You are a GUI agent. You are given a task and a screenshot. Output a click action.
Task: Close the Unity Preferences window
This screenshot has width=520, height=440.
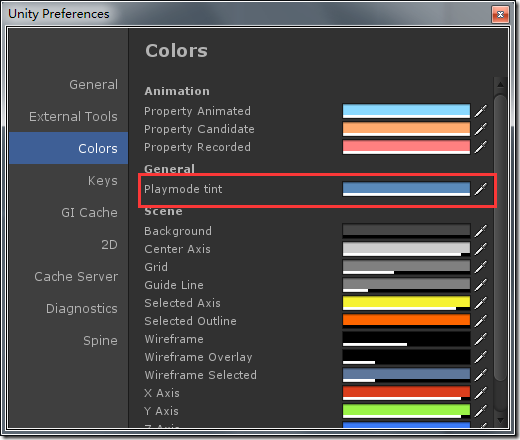pos(500,15)
